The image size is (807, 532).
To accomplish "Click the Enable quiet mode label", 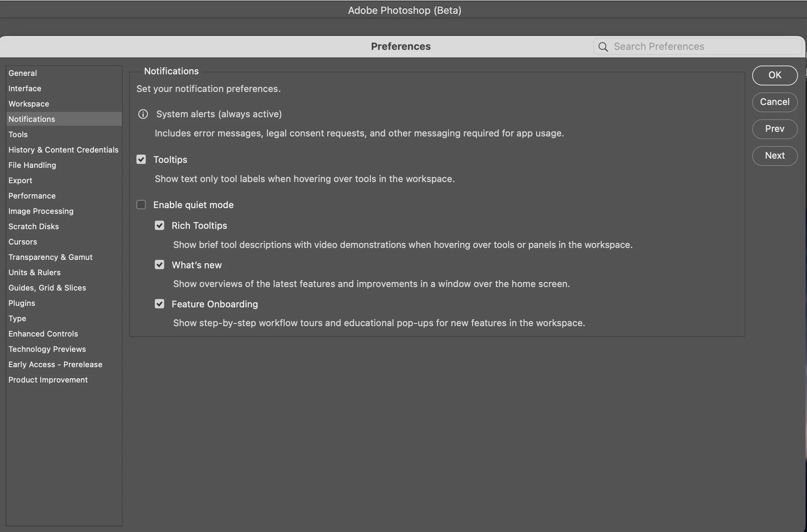I will click(x=194, y=205).
